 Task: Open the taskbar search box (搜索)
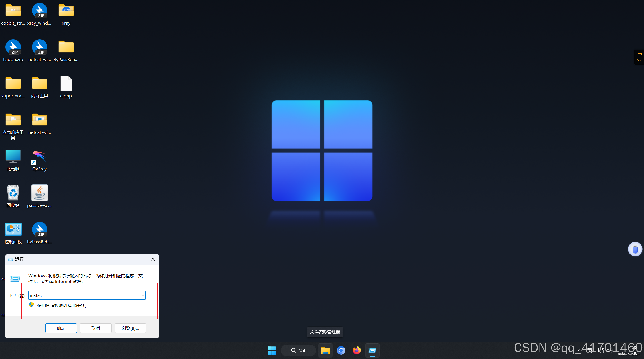pos(299,350)
